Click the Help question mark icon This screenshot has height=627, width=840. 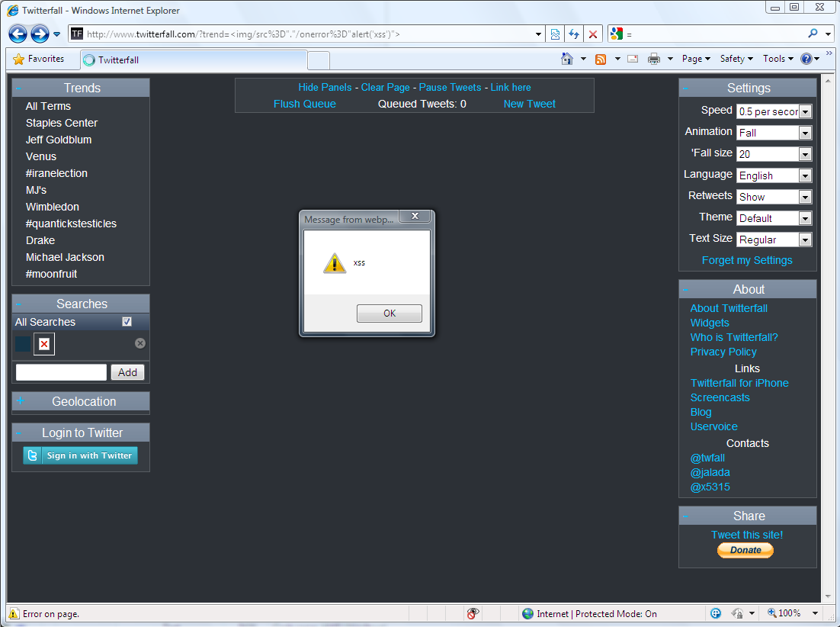click(x=806, y=59)
